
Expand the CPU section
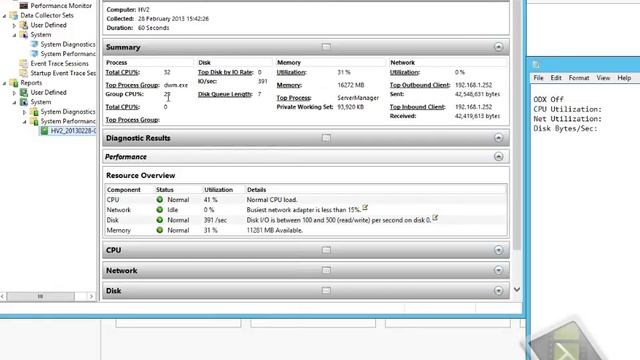tap(498, 250)
